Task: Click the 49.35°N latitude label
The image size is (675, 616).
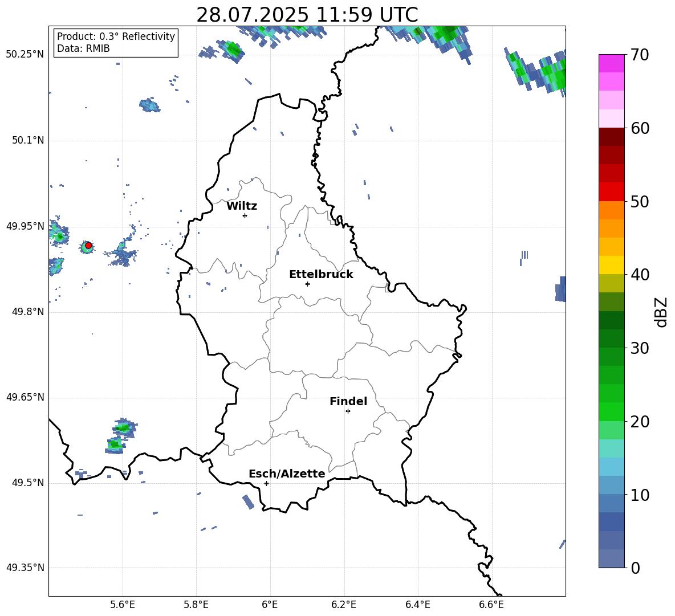Action: (x=25, y=568)
